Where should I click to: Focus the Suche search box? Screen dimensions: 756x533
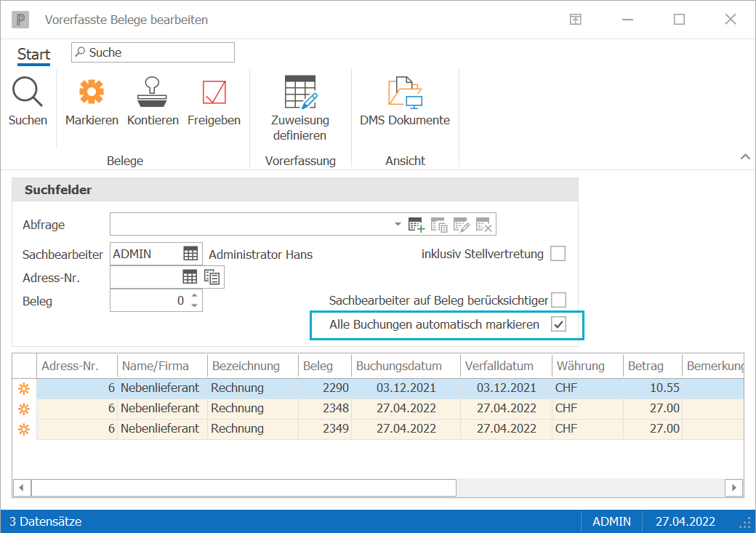click(153, 52)
